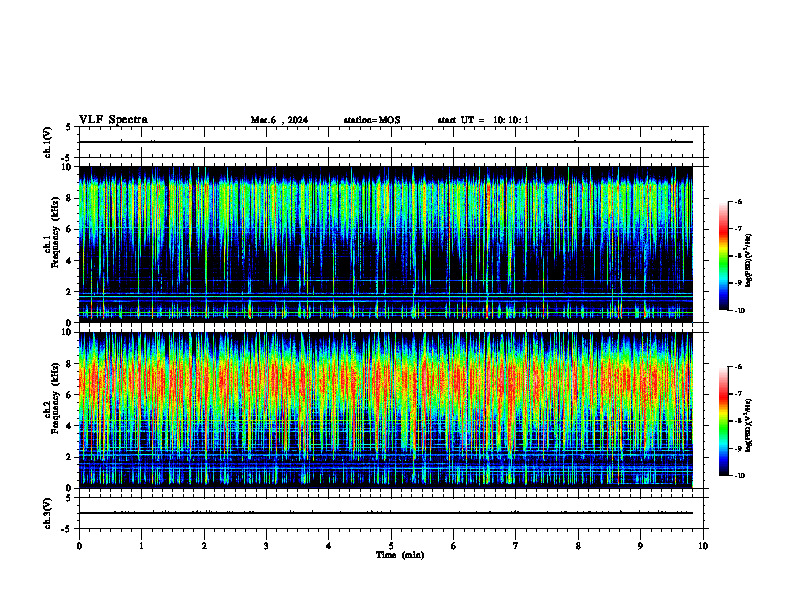Select ch.1 colorbar "log(PSD)(V²/Hz)" label

pos(749,261)
